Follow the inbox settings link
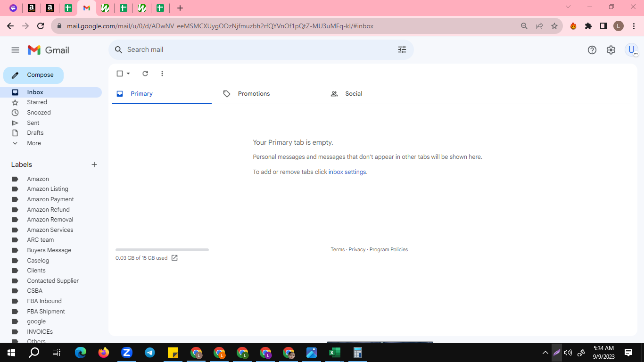 coord(347,172)
